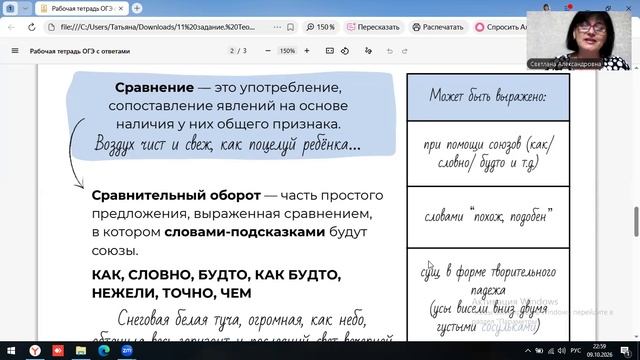Click the cell сущ. в форме творительного падежа
640x360 pixels.
[488, 295]
